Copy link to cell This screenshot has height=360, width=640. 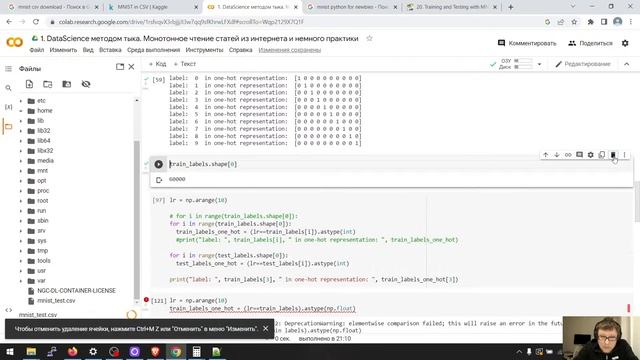(x=568, y=155)
